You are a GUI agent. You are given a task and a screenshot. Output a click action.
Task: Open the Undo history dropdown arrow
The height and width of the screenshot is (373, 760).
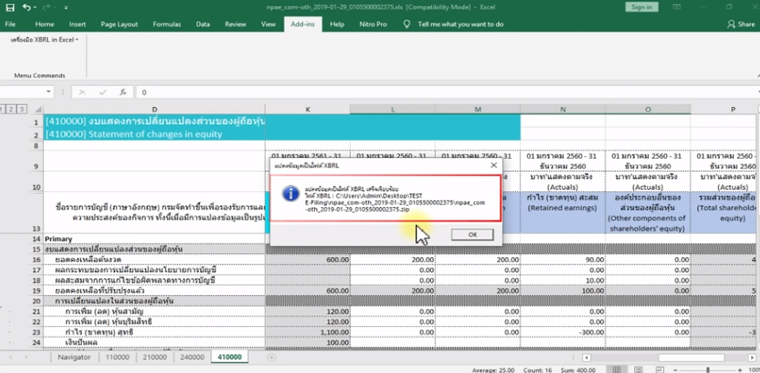pos(36,8)
